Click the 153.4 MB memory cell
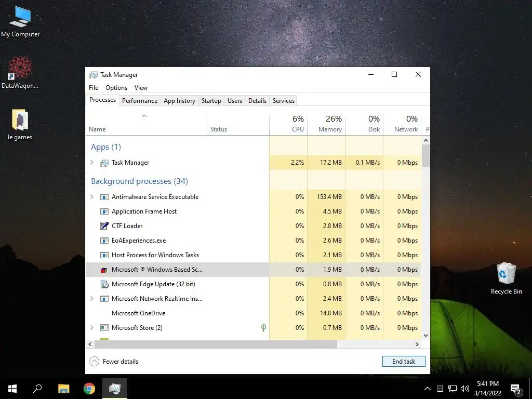Viewport: 532px width, 399px height. pyautogui.click(x=326, y=197)
